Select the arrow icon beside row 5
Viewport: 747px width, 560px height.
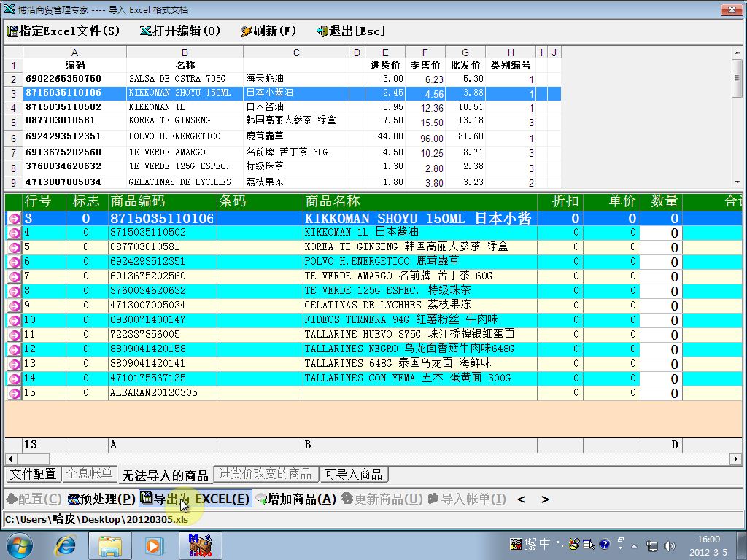[15, 248]
